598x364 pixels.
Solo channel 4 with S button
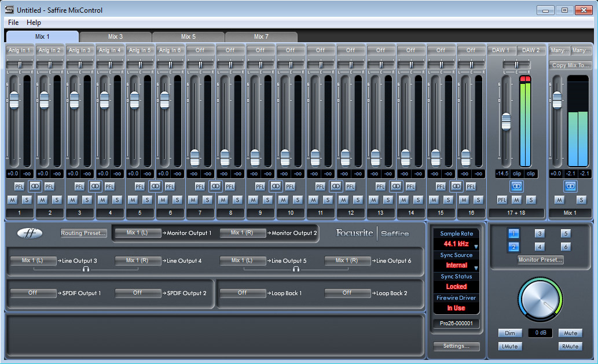pos(117,200)
